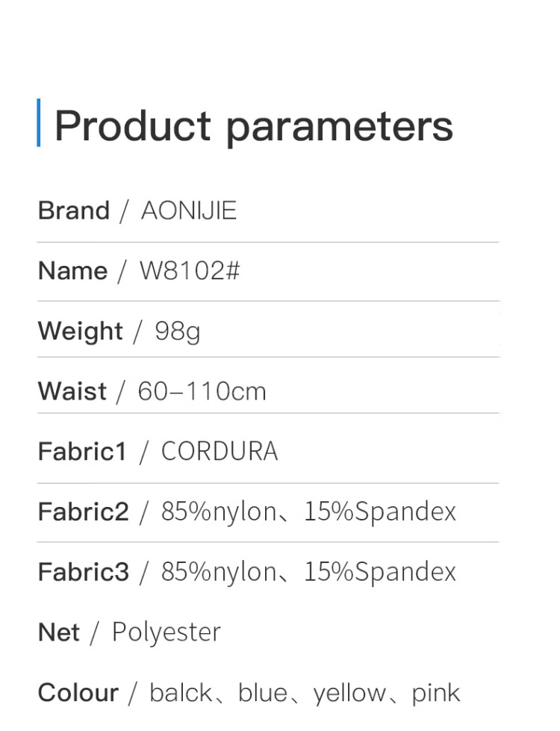Select the Colour label

pyautogui.click(x=78, y=693)
